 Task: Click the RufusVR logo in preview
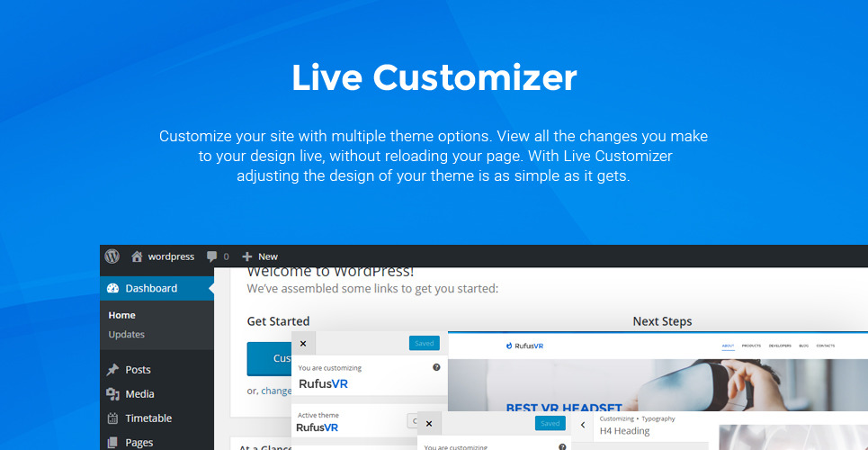[x=524, y=346]
